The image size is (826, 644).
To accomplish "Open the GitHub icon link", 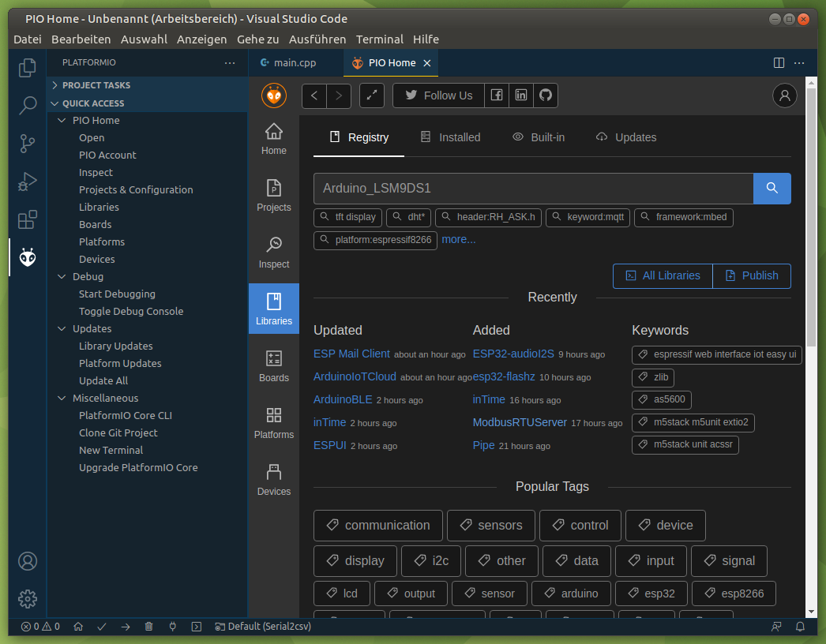I will tap(546, 95).
